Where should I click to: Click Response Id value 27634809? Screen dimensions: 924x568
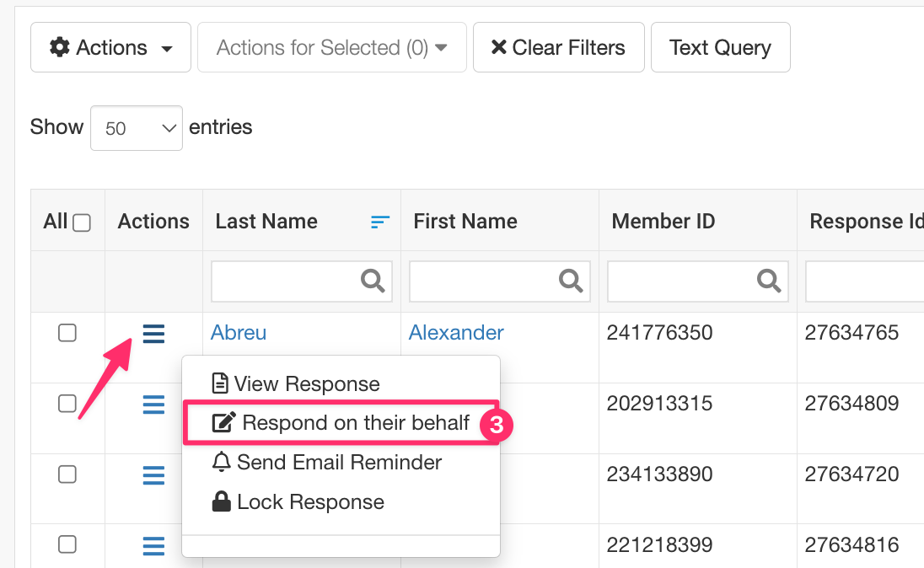[x=851, y=403]
